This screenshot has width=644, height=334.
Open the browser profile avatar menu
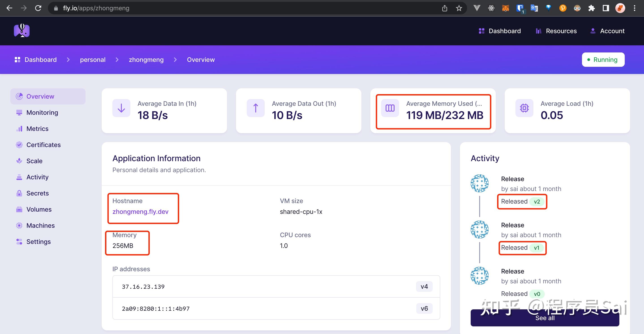pos(620,8)
